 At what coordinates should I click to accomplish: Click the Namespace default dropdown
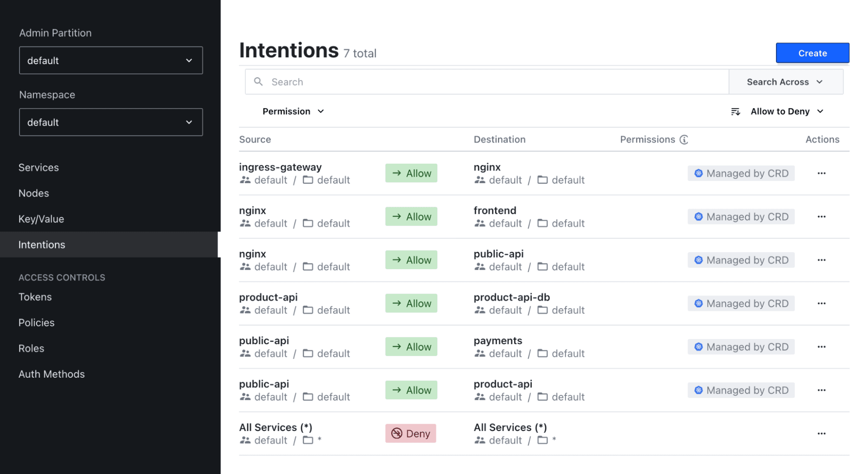point(110,122)
